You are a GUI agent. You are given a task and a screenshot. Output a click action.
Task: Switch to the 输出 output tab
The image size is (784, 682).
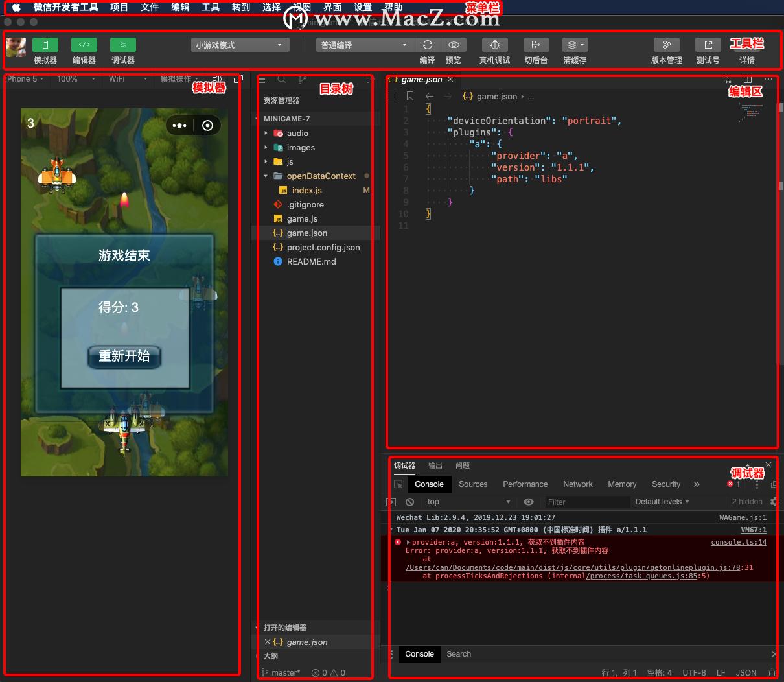click(x=435, y=465)
